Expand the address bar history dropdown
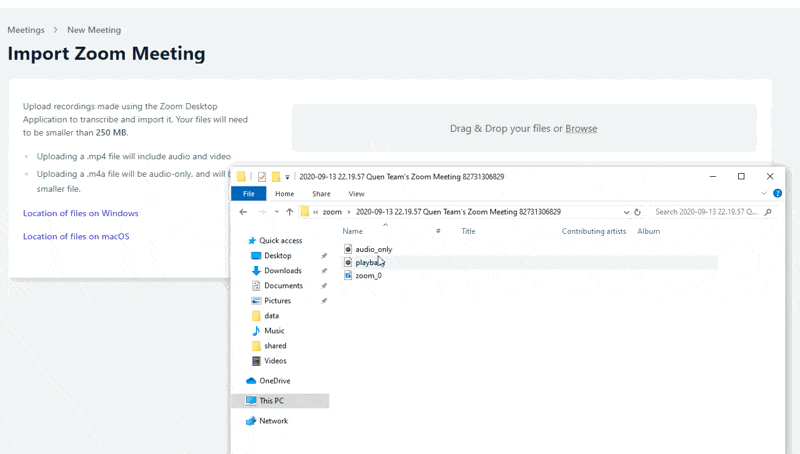This screenshot has height=454, width=800. tap(626, 212)
